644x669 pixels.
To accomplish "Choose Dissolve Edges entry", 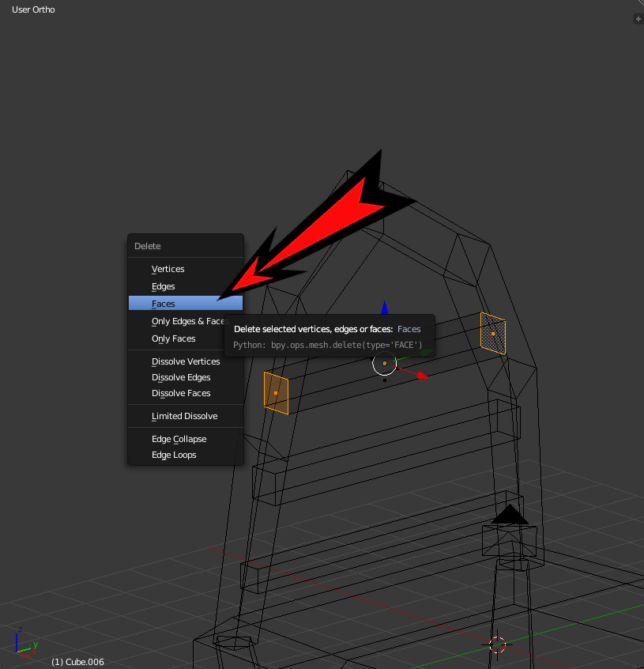I will pos(186,377).
